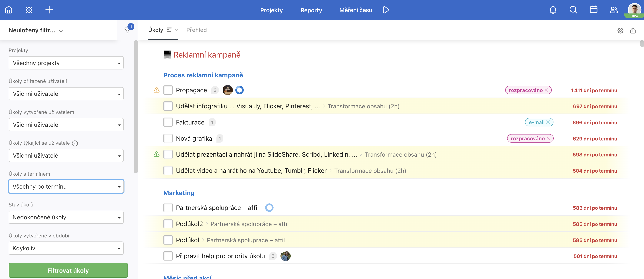
Task: Open subtask count badge on Fakturace
Action: 212,122
